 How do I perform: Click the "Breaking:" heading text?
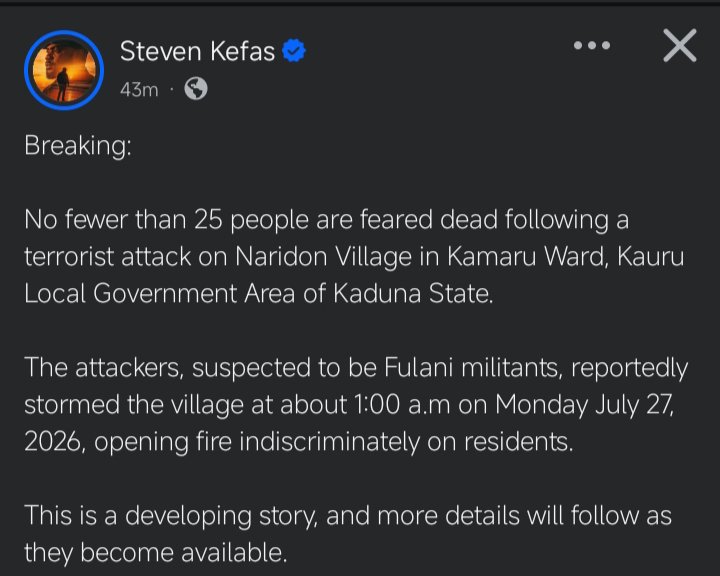tap(78, 146)
